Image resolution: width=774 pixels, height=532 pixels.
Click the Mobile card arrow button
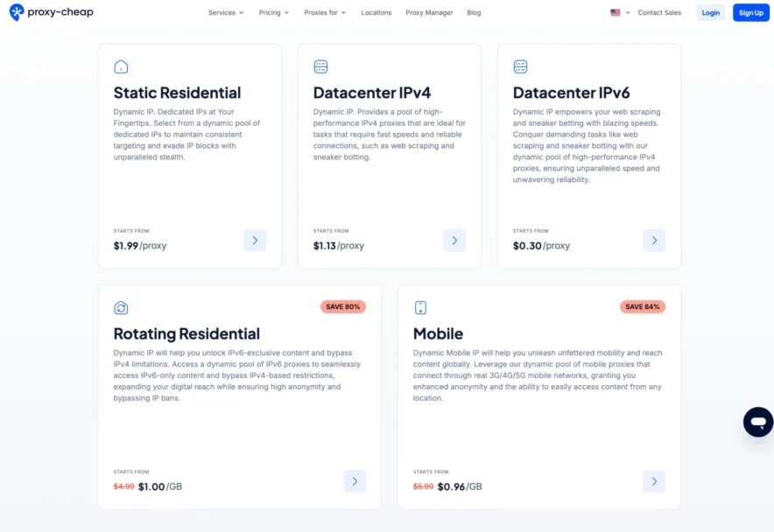pyautogui.click(x=654, y=481)
